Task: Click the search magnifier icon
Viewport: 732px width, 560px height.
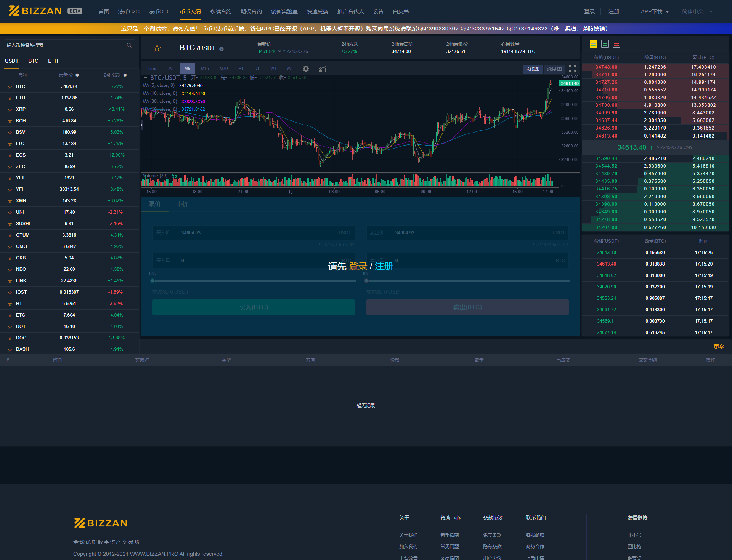Action: coord(129,45)
